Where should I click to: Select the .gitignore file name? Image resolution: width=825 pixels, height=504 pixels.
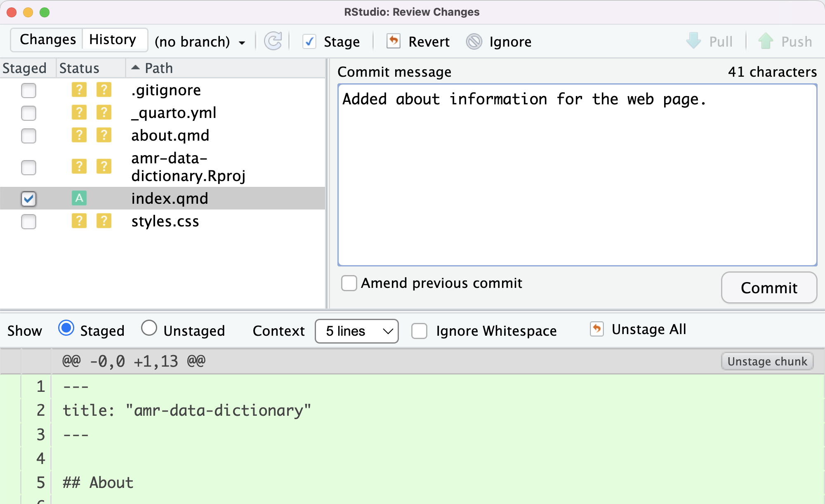(166, 90)
